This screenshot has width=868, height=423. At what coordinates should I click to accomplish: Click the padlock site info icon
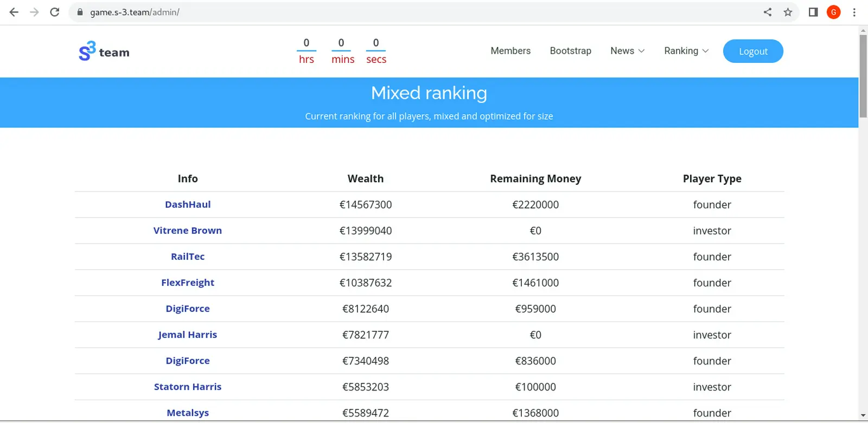point(80,12)
